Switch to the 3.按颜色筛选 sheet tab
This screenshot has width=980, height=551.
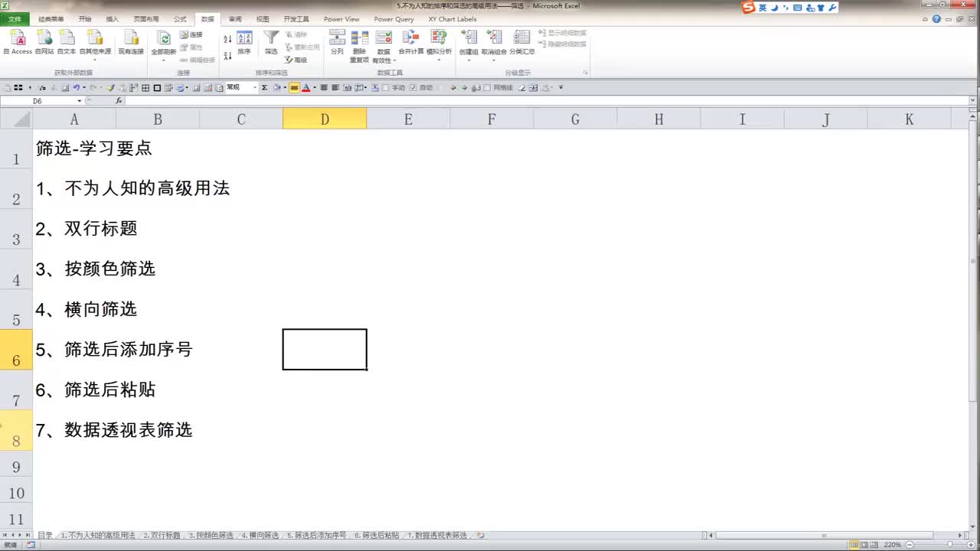point(211,536)
